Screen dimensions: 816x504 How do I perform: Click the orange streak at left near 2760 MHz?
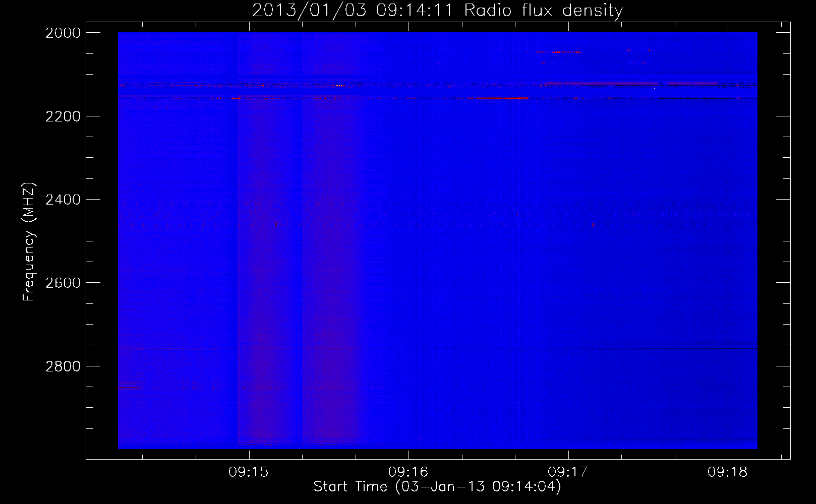[x=130, y=349]
